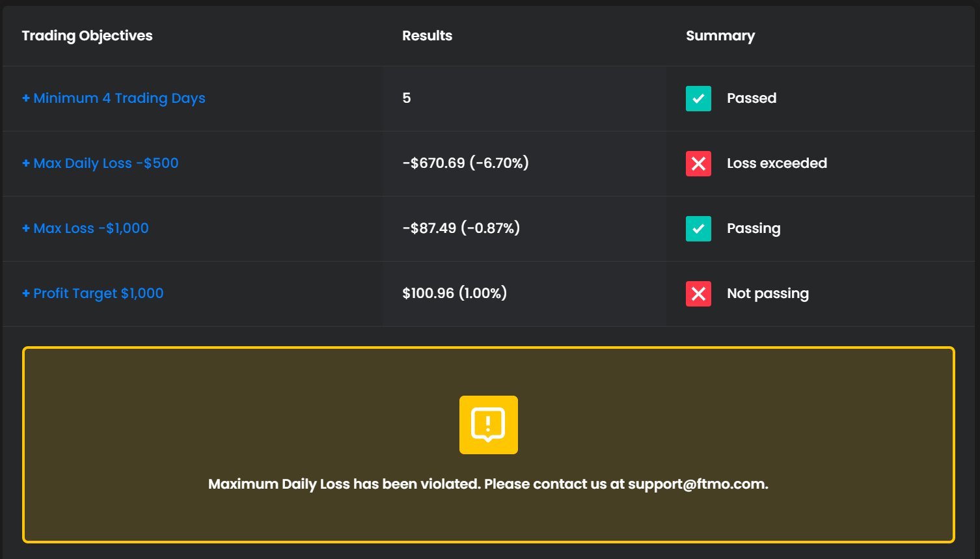This screenshot has height=559, width=980.
Task: Expand Max Loss plus sign
Action: [26, 228]
